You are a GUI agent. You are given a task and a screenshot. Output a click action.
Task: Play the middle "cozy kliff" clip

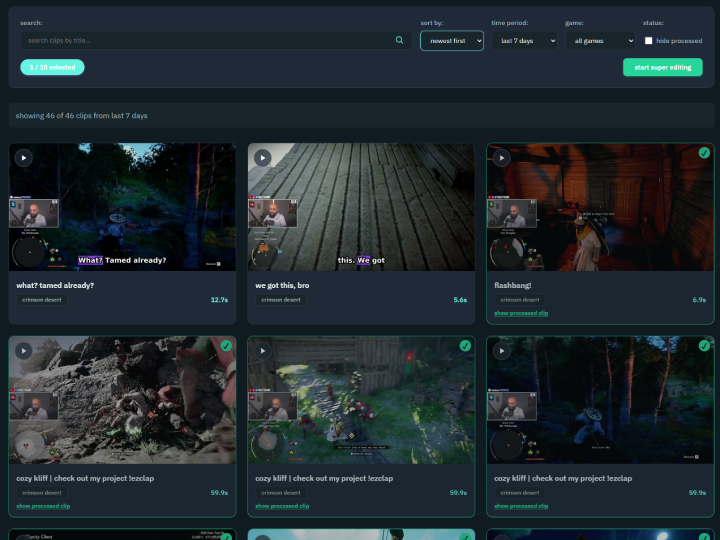262,351
